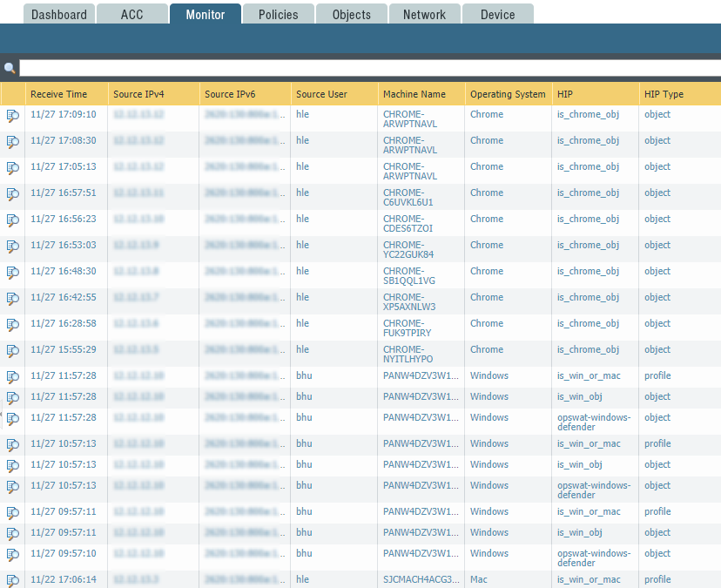Click the opswat-windows-defender HIP link at 11:57:28
This screenshot has width=721, height=588.
coord(589,422)
